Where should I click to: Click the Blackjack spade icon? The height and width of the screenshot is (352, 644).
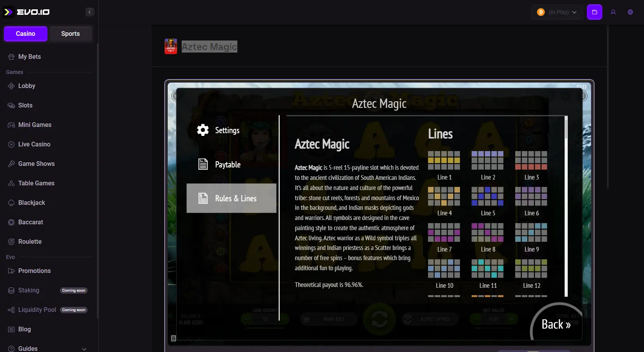pyautogui.click(x=11, y=203)
